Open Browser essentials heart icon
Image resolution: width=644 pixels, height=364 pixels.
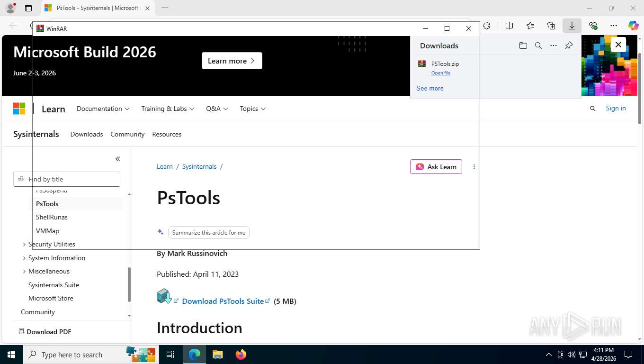(593, 26)
